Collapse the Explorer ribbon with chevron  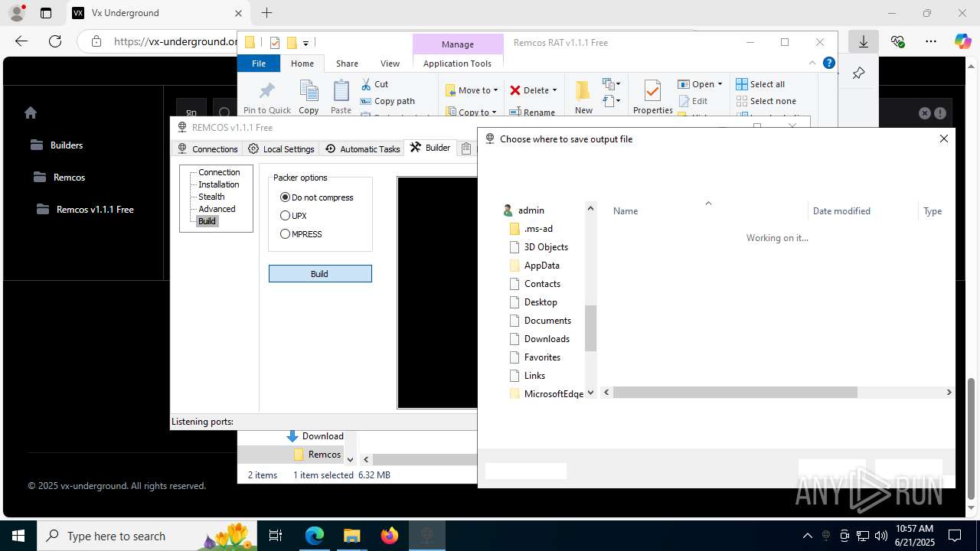pos(812,63)
